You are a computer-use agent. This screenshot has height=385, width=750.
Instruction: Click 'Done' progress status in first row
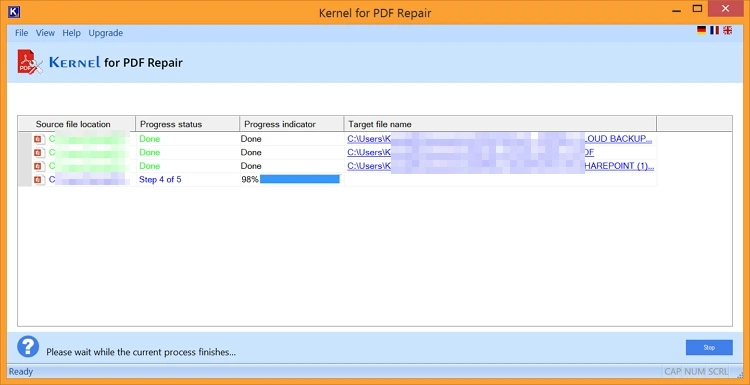point(150,139)
